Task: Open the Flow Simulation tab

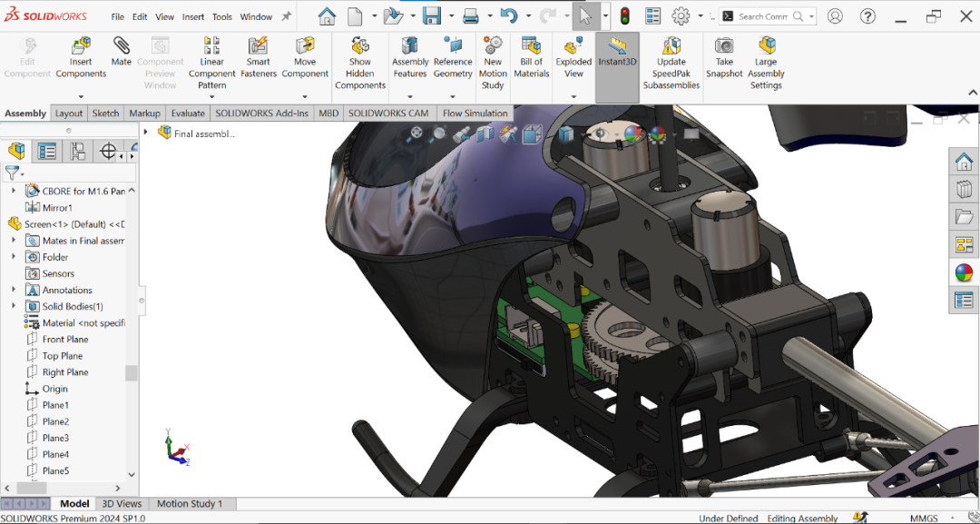Action: coord(475,114)
